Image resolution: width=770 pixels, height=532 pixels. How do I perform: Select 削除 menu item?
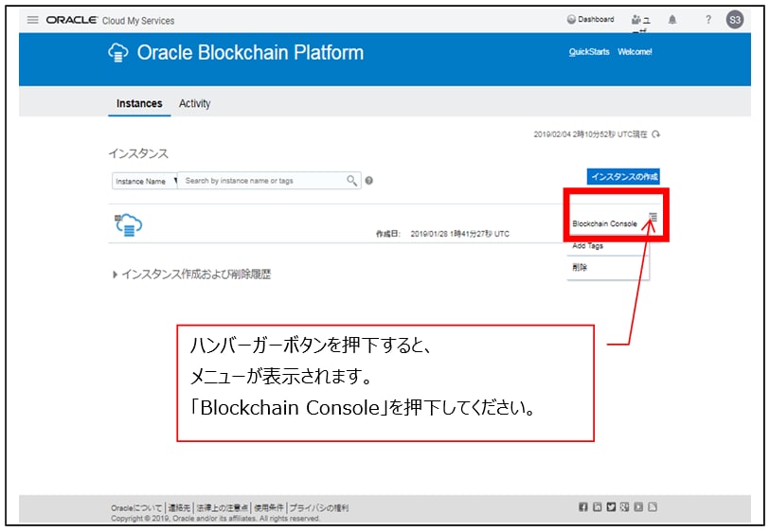coord(580,268)
